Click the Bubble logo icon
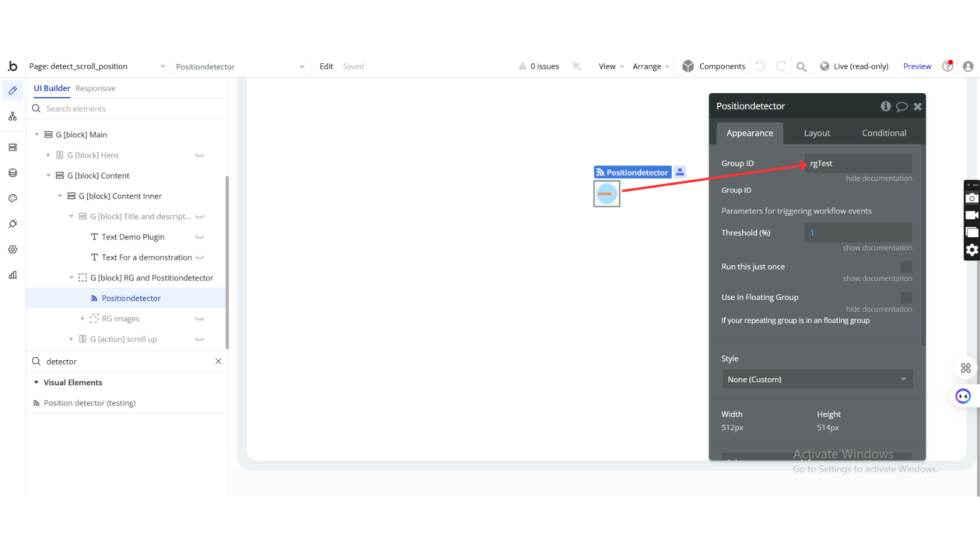 click(13, 66)
